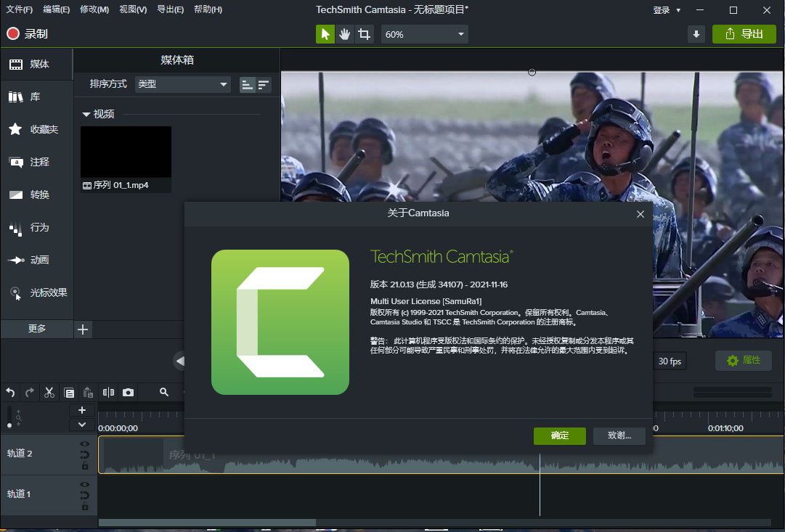
Task: Click the 30 fps frame rate indicator
Action: tap(670, 361)
